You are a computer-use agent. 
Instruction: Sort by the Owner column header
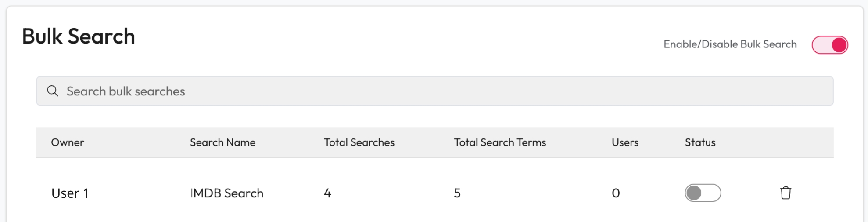[x=67, y=142]
